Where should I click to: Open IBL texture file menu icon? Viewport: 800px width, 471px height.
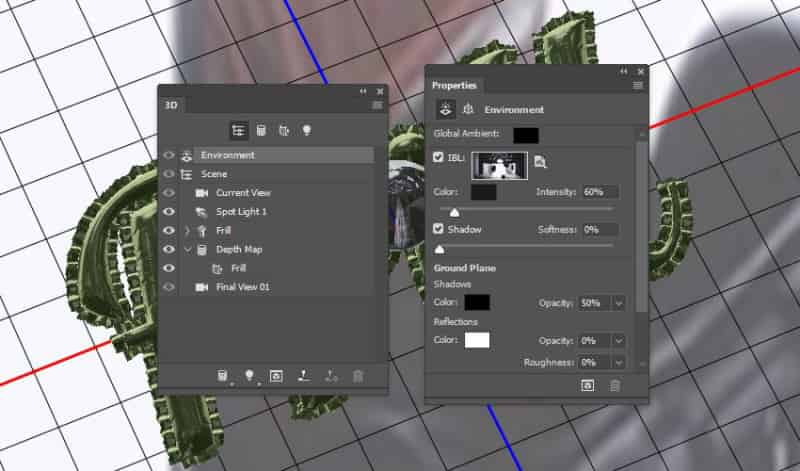[x=540, y=162]
